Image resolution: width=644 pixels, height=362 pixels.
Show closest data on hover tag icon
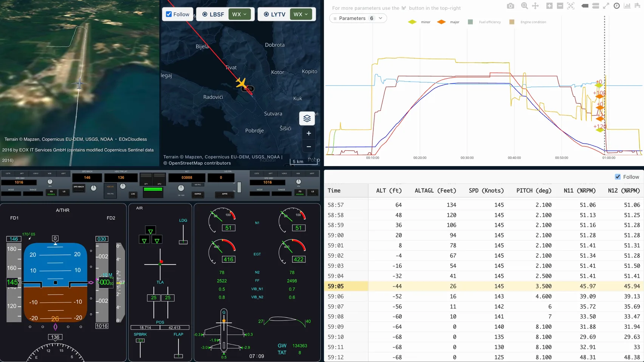585,6
